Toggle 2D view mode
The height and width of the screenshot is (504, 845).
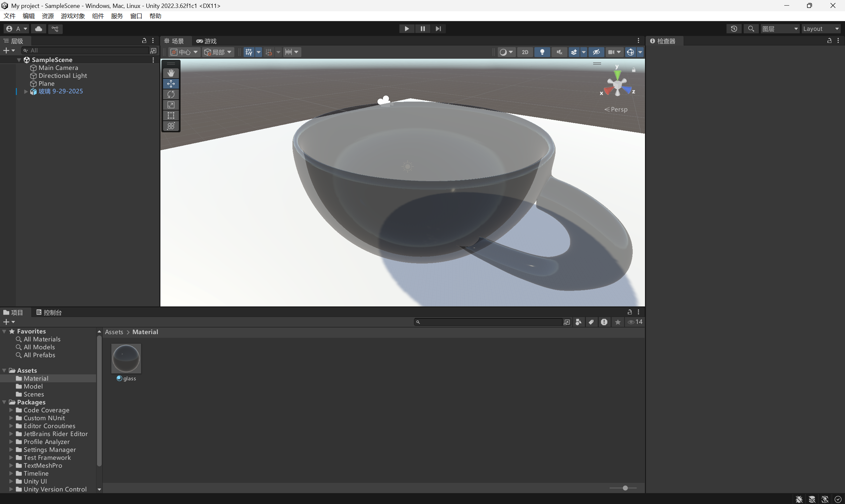tap(525, 52)
